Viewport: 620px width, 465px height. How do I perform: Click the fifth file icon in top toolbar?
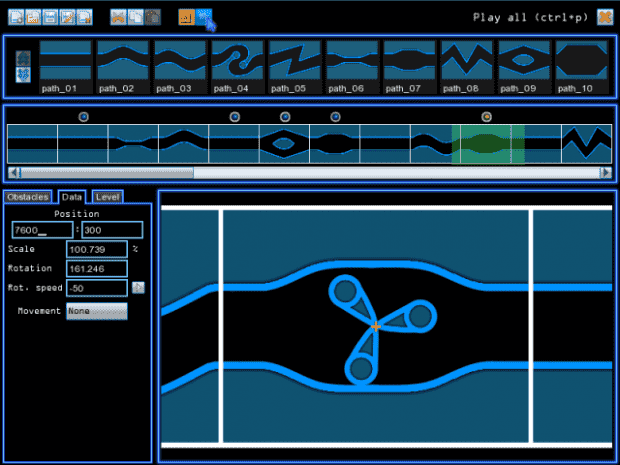click(84, 17)
